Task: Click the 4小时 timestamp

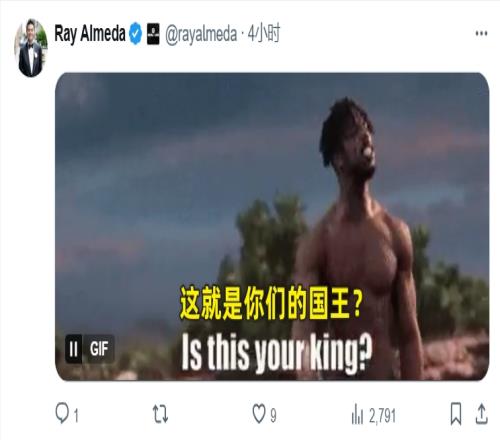Action: point(264,33)
